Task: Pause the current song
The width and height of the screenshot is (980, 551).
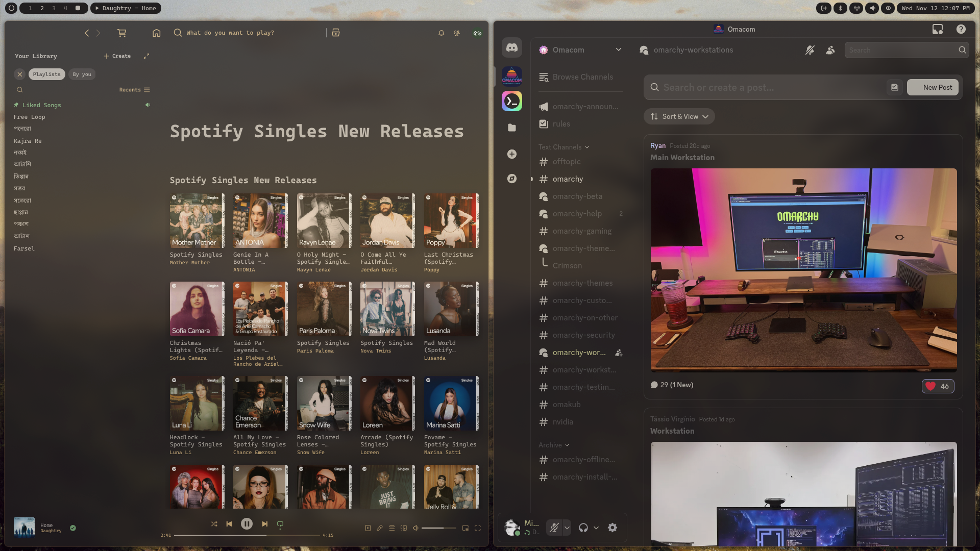Action: (x=247, y=524)
